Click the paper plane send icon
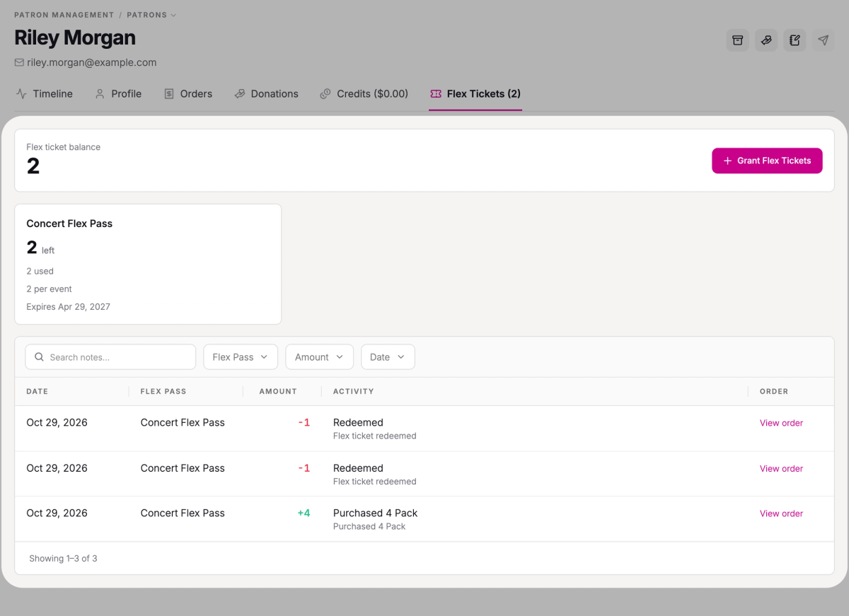The height and width of the screenshot is (616, 849). click(x=823, y=40)
